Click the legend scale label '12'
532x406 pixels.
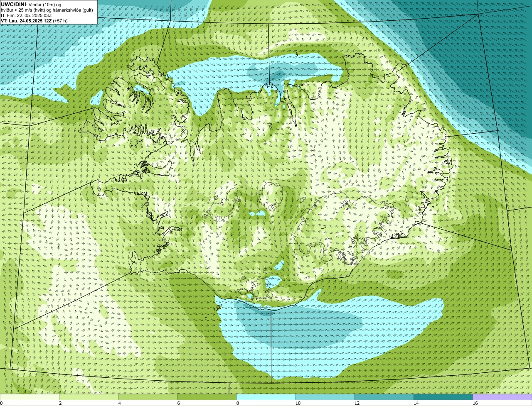(357, 403)
